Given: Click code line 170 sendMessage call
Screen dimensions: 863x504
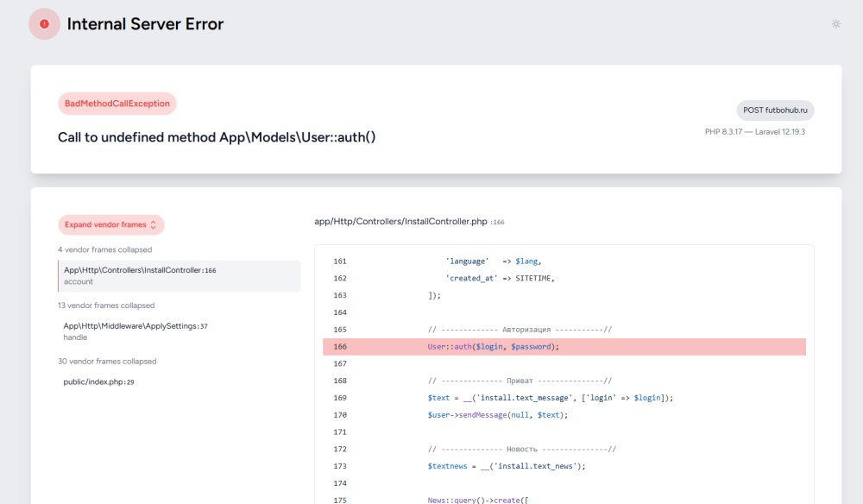Looking at the screenshot, I should tap(498, 415).
